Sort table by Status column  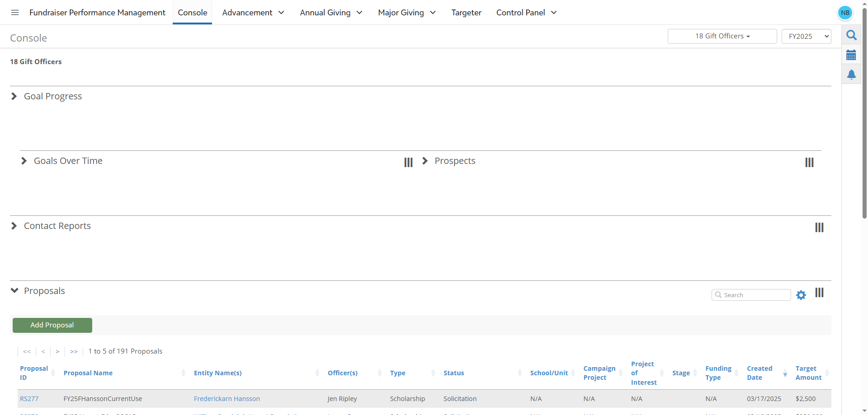483,373
